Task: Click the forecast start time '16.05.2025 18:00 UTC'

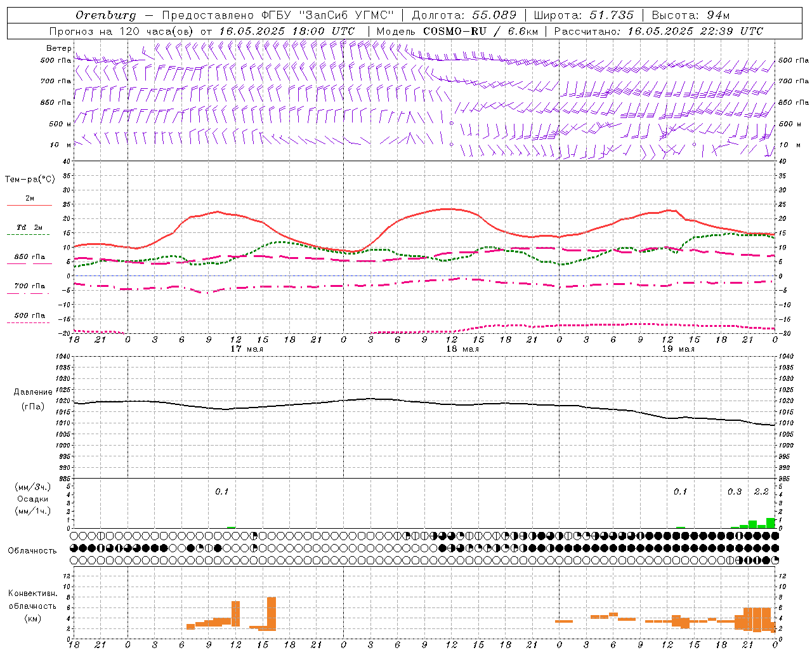Action: 287,31
